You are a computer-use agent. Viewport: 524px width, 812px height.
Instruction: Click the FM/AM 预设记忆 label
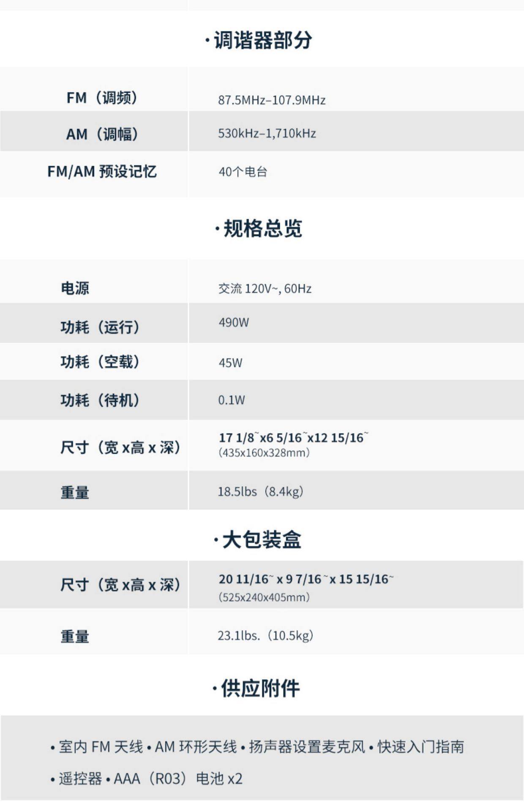click(102, 172)
